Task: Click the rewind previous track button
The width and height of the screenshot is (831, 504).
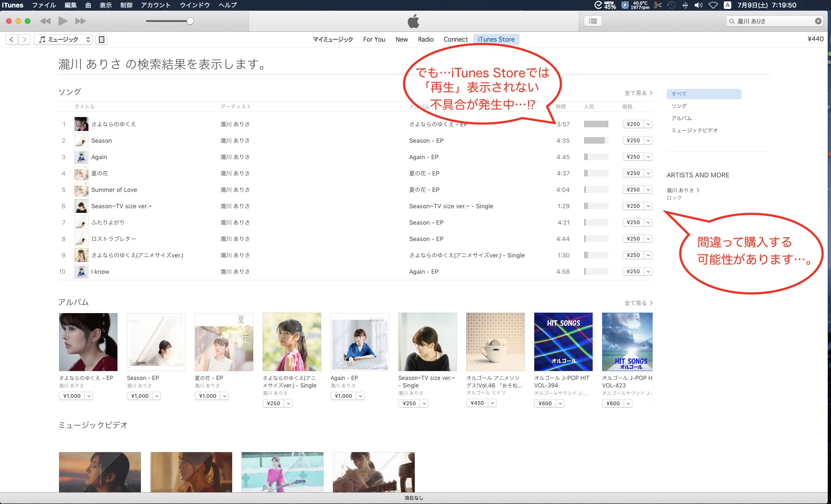Action: 45,21
